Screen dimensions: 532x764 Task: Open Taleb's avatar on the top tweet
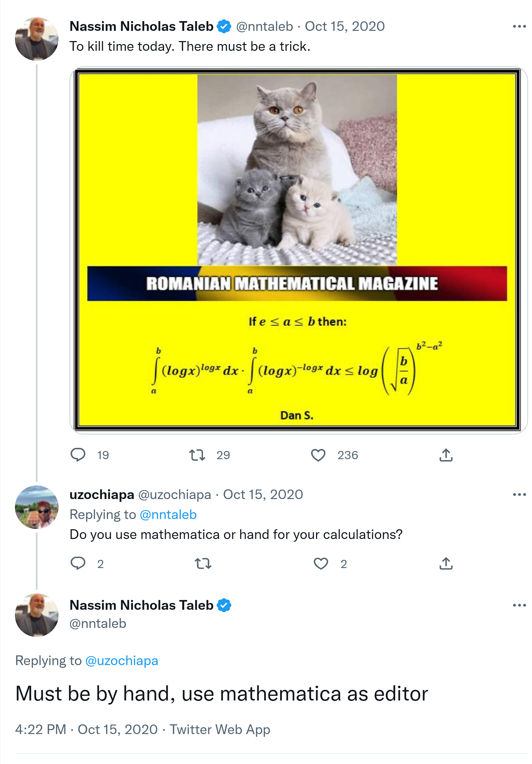tap(36, 39)
